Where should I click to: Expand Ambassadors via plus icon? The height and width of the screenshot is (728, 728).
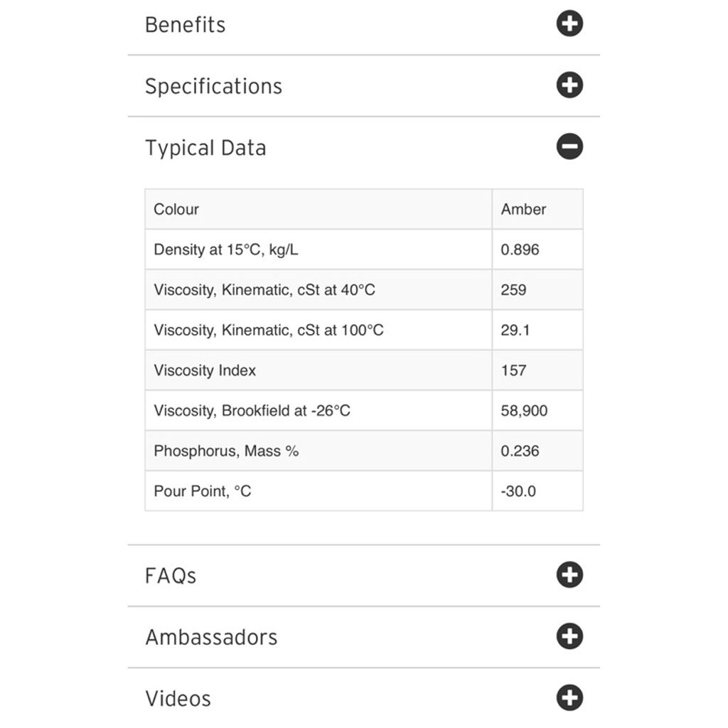point(569,636)
